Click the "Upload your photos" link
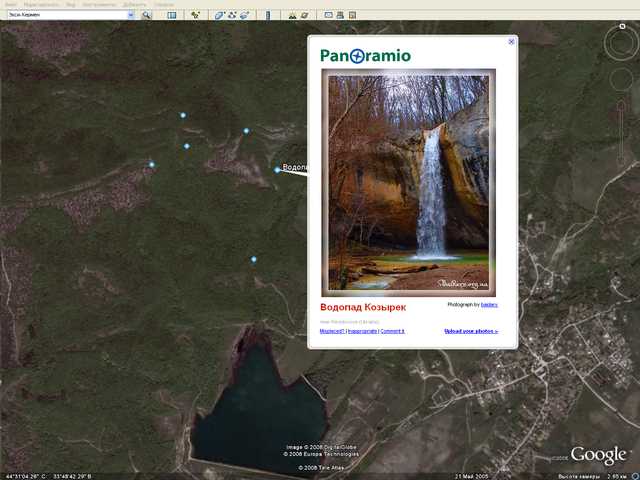The width and height of the screenshot is (640, 480). [471, 331]
